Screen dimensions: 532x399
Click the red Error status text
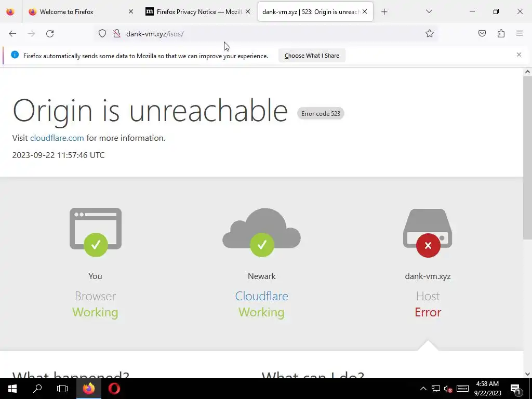428,312
